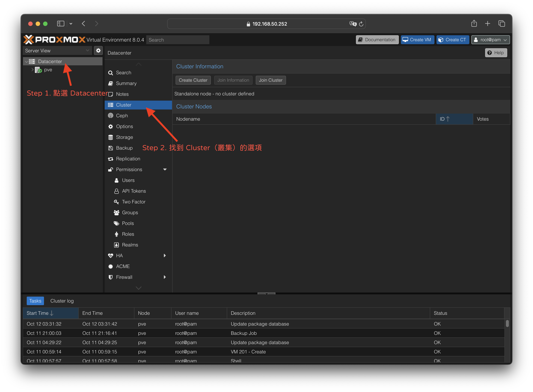The height and width of the screenshot is (392, 533).
Task: Select the Summary menu item
Action: pos(126,83)
